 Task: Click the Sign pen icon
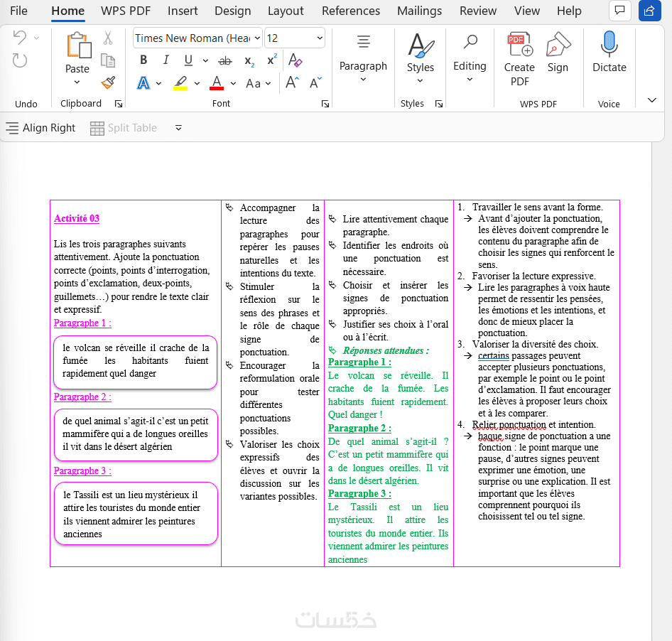point(558,44)
